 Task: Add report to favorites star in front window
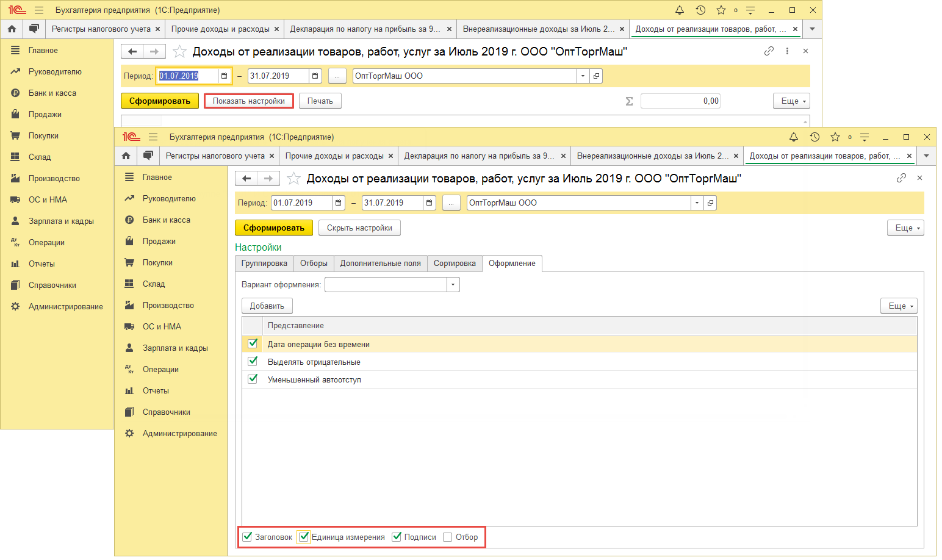[293, 179]
